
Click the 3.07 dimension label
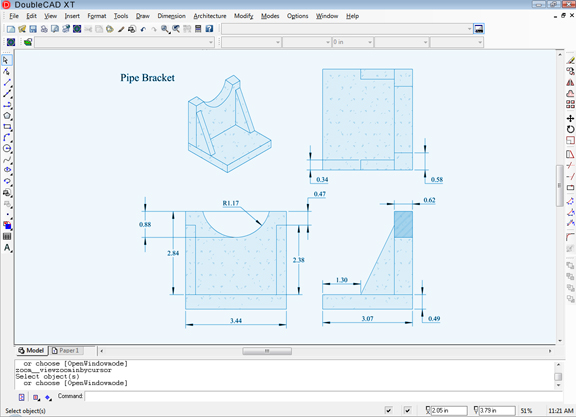pos(367,319)
